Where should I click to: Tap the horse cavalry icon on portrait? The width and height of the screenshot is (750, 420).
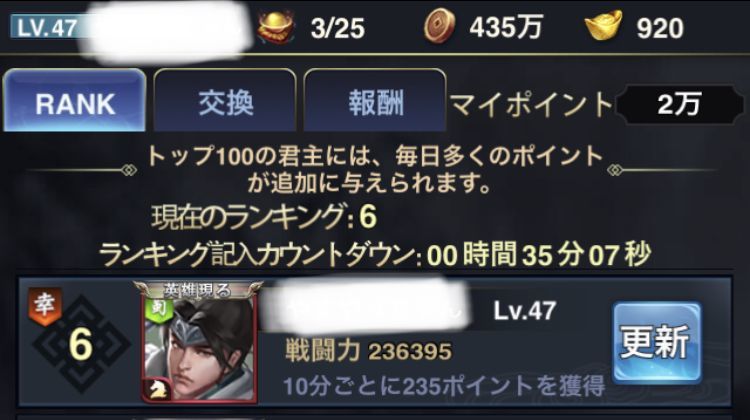[157, 391]
